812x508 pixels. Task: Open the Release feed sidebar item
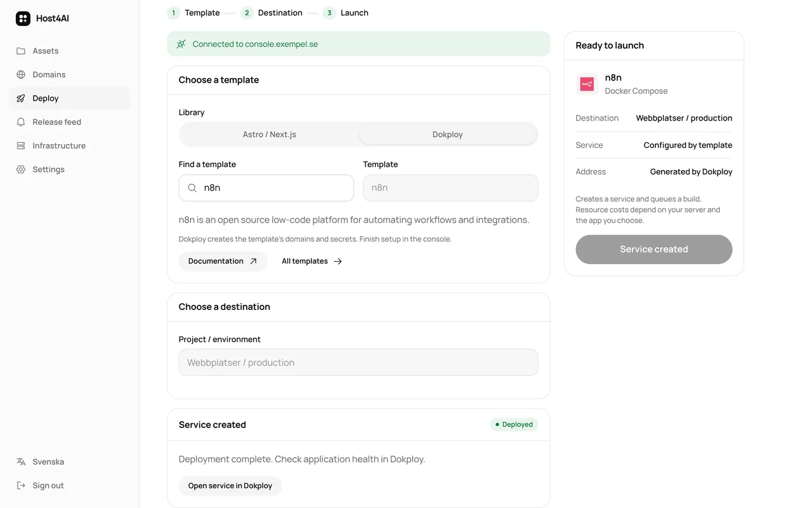pos(71,122)
